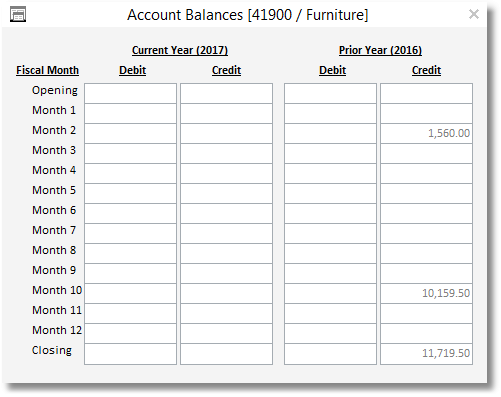
Task: Select the Opening Current Year Credit field
Action: click(226, 93)
